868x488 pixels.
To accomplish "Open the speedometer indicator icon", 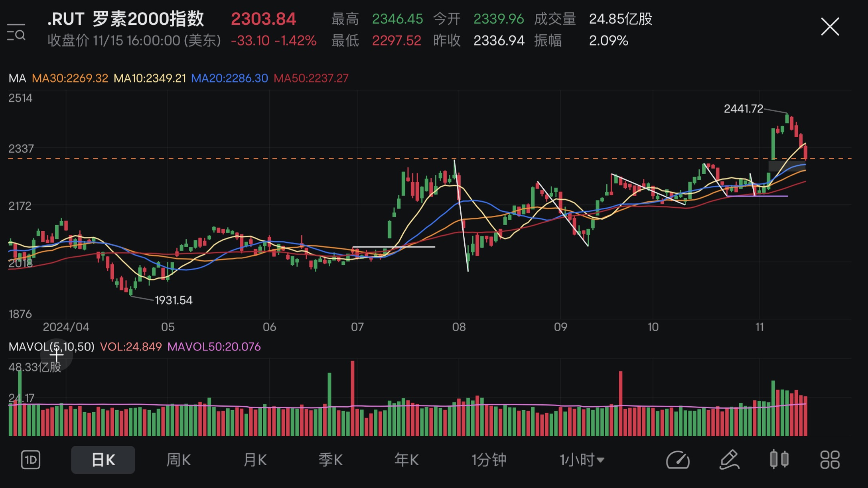I will (x=678, y=460).
